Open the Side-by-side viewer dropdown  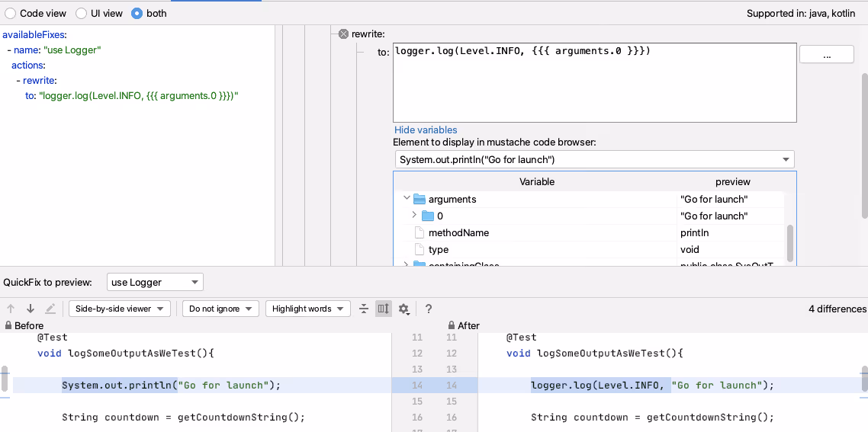120,309
